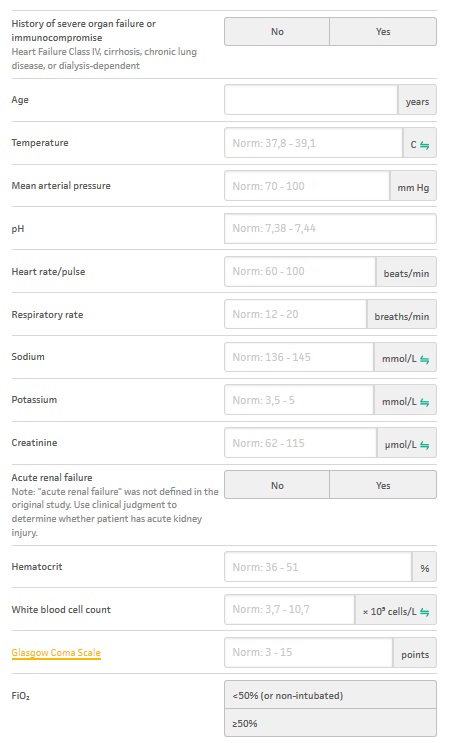
Task: Click the Hematocrit input field
Action: tap(318, 567)
